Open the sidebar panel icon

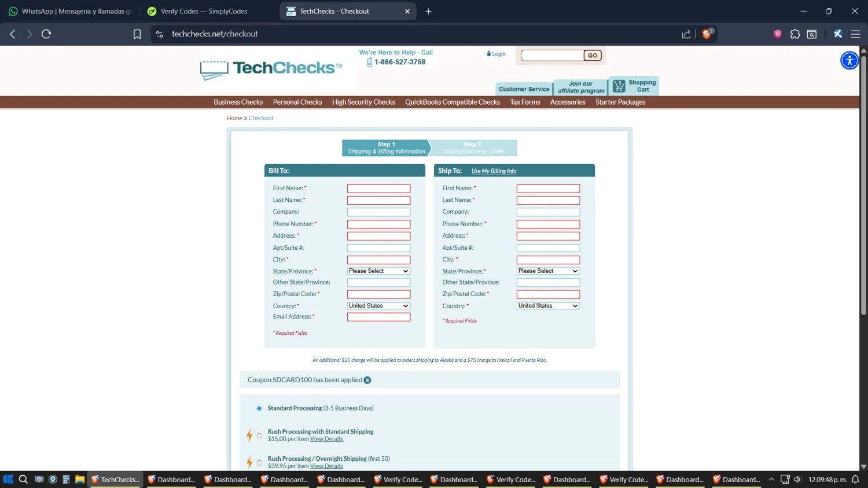[x=812, y=34]
